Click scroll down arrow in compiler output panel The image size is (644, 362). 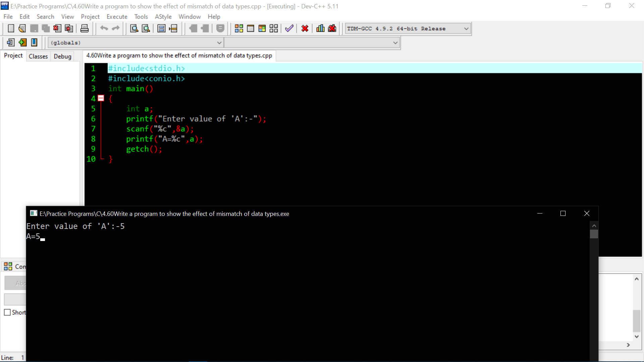click(x=637, y=337)
